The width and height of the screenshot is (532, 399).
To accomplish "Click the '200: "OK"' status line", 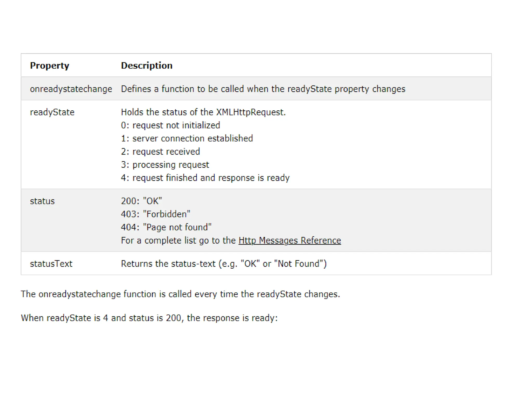I will pyautogui.click(x=141, y=201).
